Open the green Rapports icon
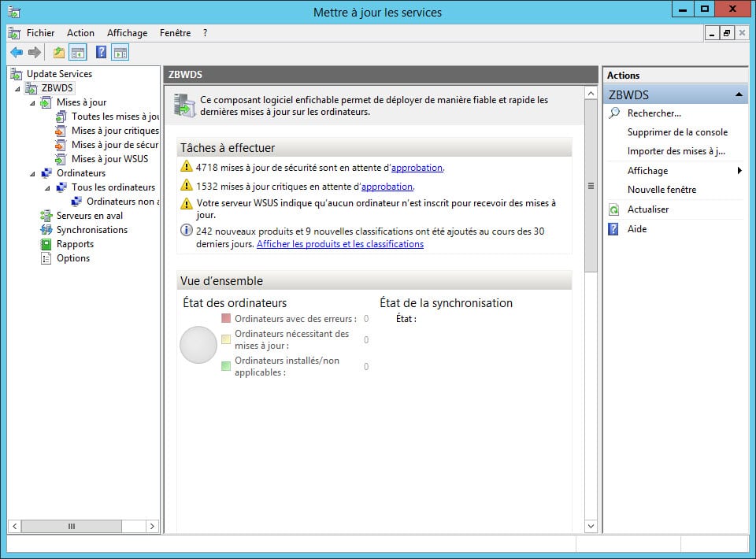Screen dimensions: 756x559 coord(46,244)
